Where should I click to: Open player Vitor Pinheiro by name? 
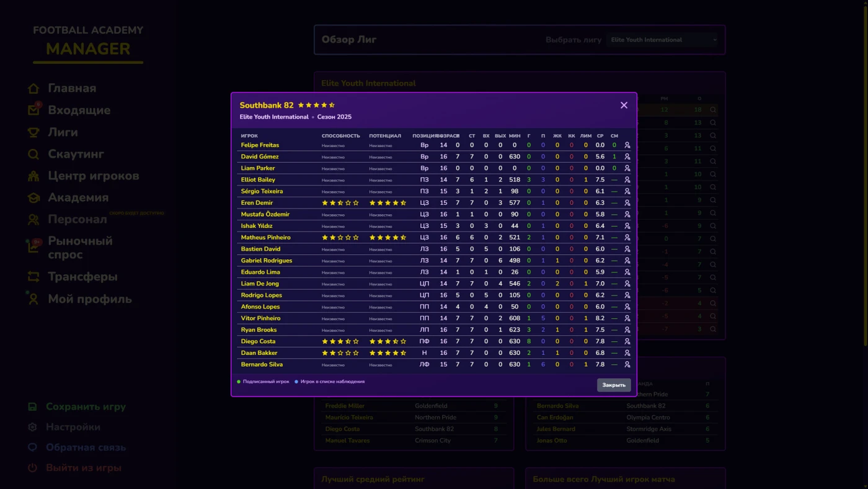(x=260, y=318)
